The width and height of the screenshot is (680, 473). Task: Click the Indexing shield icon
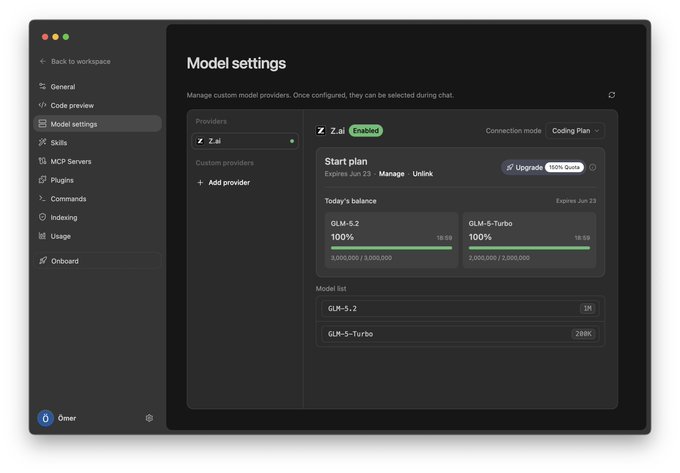[x=42, y=217]
